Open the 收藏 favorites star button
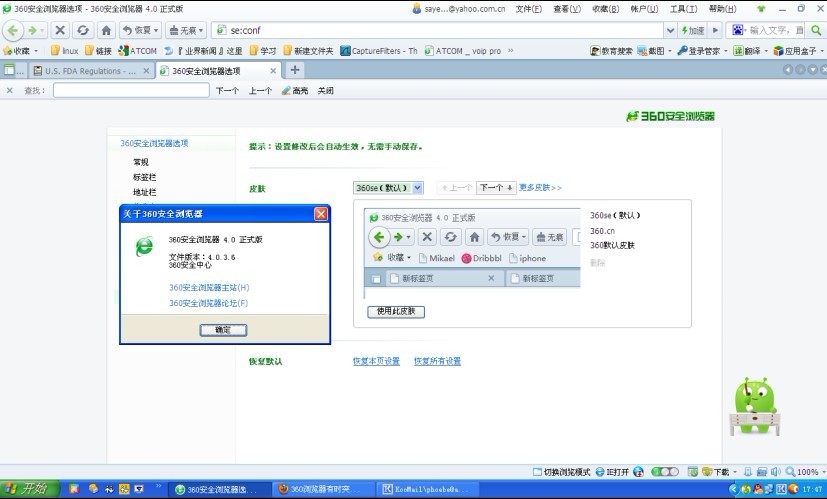The image size is (827, 499). [21, 51]
